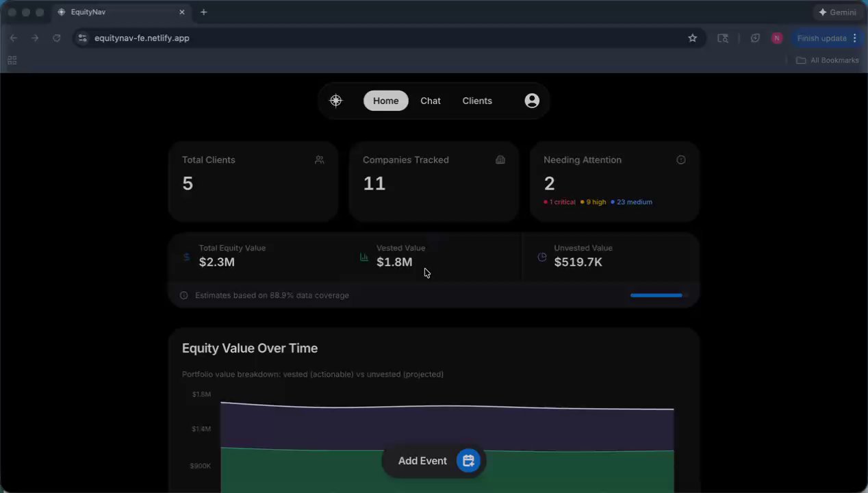This screenshot has width=868, height=493.
Task: Click the dollar icon beside Total Equity Value
Action: pos(186,257)
